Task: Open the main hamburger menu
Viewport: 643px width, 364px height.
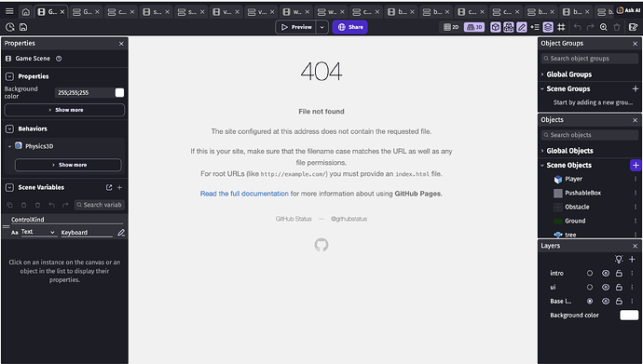Action: [x=9, y=11]
